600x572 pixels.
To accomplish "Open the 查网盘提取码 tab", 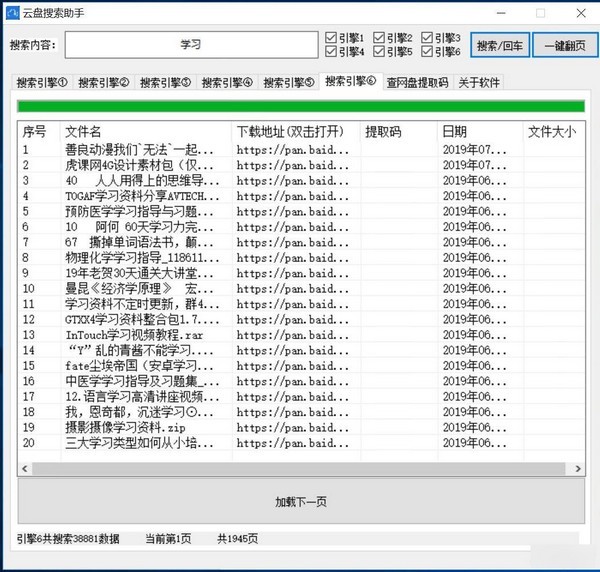I will 417,82.
